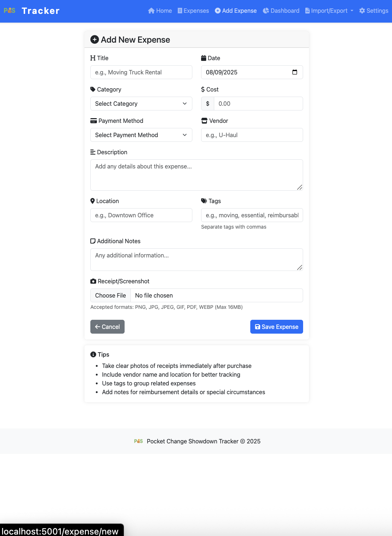The width and height of the screenshot is (392, 536).
Task: Click the Cancel button
Action: point(107,327)
